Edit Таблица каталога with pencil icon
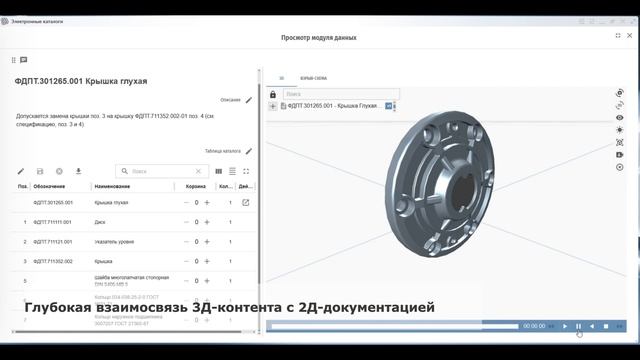 (x=249, y=151)
